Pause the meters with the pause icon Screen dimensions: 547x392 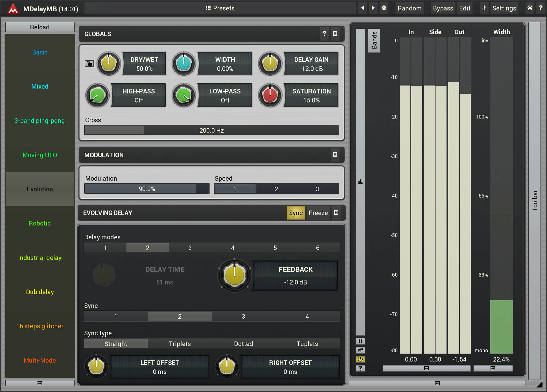[360, 341]
